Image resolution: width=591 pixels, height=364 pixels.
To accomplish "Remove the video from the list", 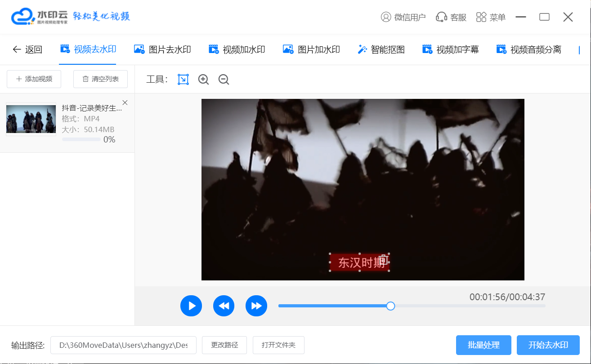I will [x=125, y=102].
